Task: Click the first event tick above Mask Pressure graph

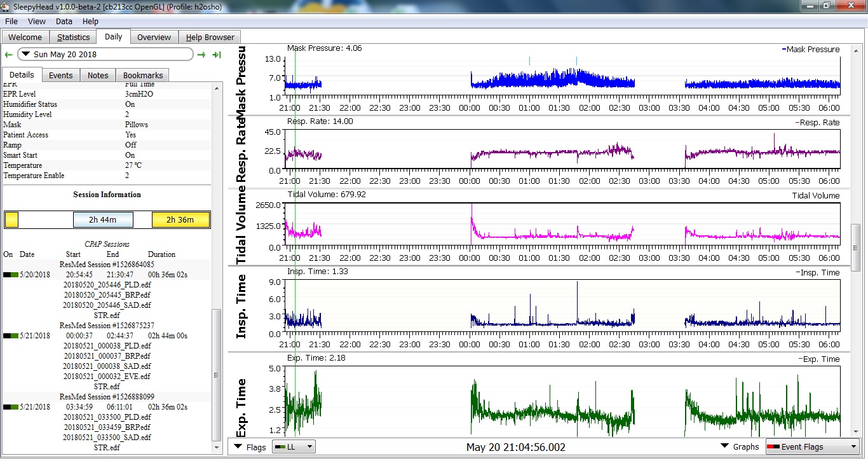Action: [529, 61]
